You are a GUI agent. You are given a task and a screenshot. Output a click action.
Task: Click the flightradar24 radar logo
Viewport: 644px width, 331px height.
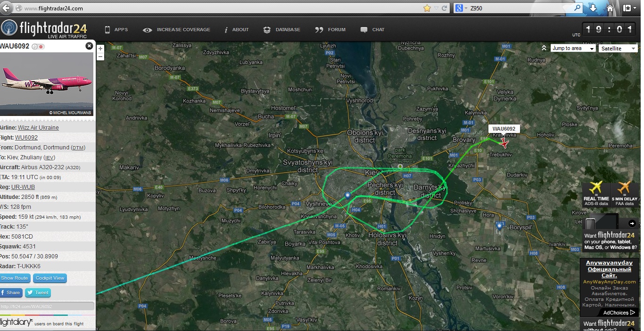click(9, 28)
